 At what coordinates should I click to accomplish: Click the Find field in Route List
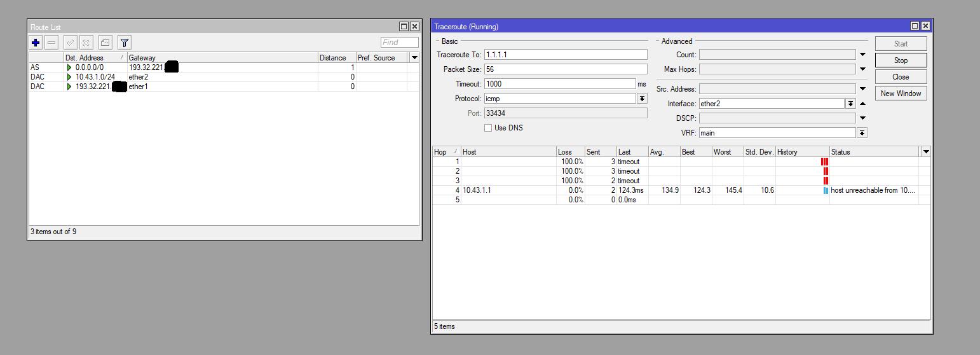399,43
